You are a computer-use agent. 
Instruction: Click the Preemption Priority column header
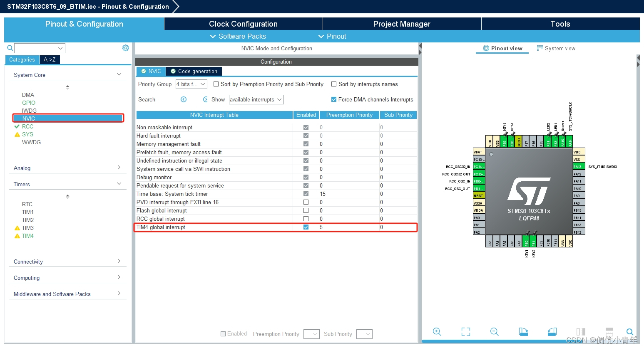point(350,115)
